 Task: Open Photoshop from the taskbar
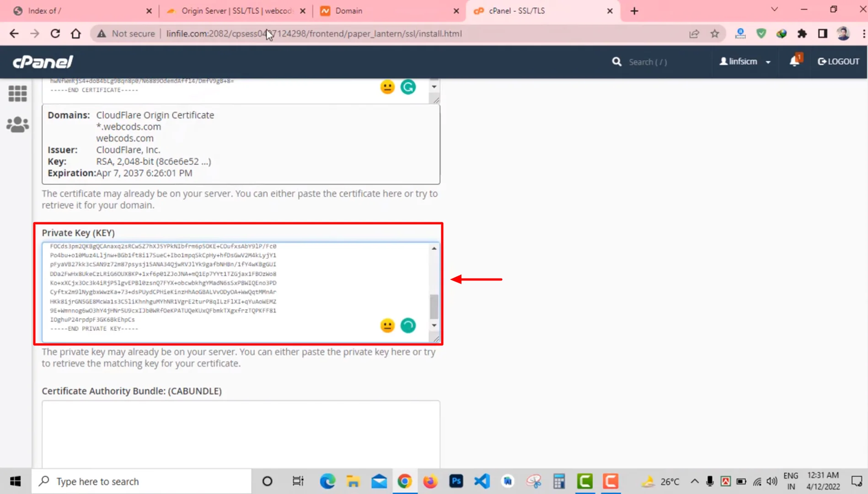(x=456, y=481)
